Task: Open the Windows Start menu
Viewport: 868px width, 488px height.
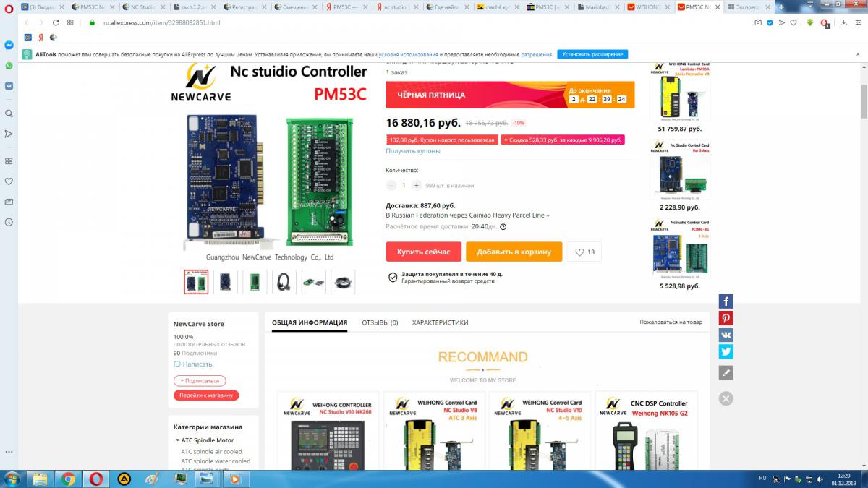Action: pyautogui.click(x=12, y=479)
